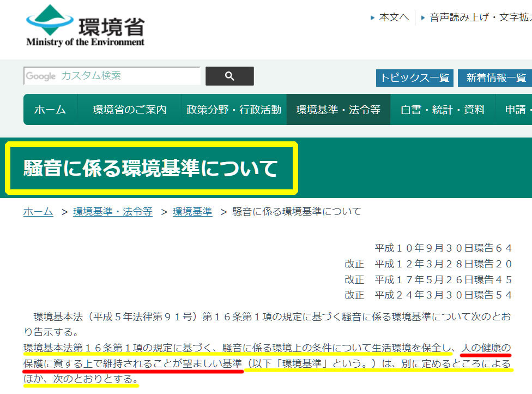Open 新着情報一覧 button

click(x=495, y=78)
